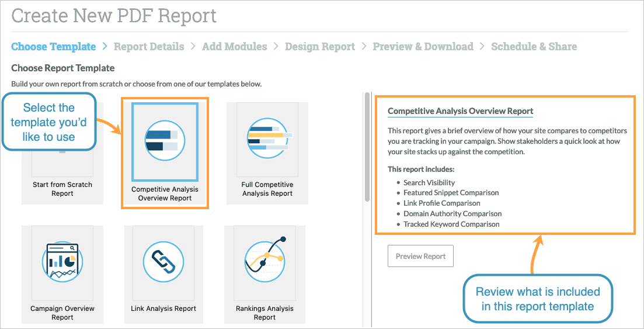Click the template list vertical scrollbar
The width and height of the screenshot is (644, 329).
point(367,146)
